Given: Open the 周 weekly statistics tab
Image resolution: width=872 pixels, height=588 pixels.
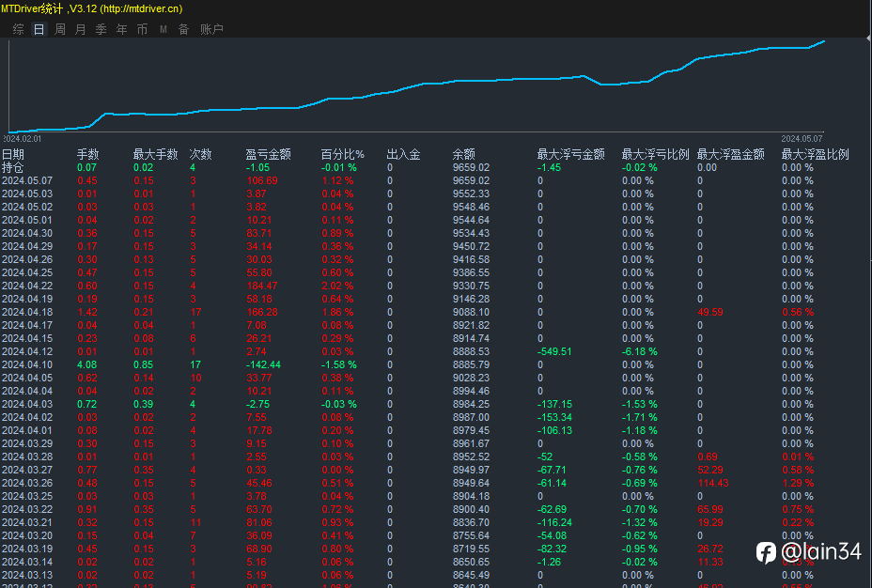Looking at the screenshot, I should (x=60, y=29).
